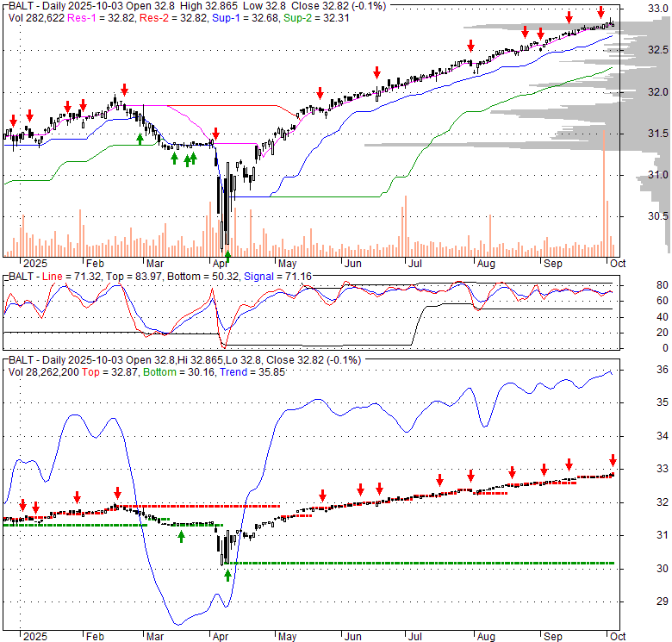The image size is (672, 642).
Task: Click the 'Trend = 35.85' label in the bottom chart
Action: click(252, 372)
